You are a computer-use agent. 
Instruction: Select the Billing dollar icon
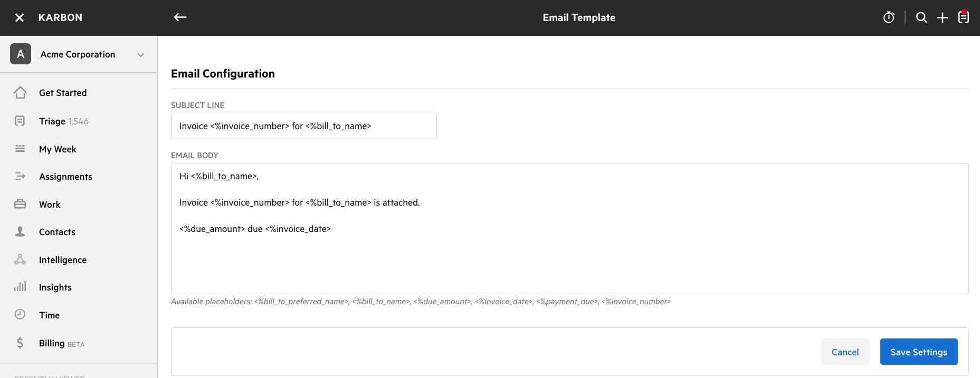pos(20,343)
